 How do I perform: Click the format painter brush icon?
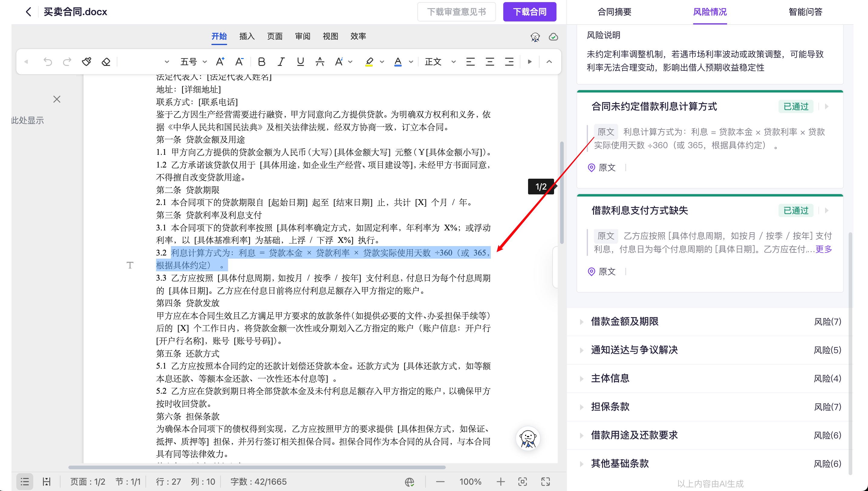(x=86, y=62)
